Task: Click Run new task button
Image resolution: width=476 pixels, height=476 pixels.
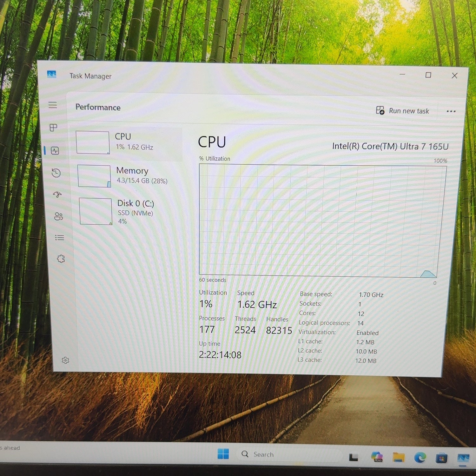Action: (402, 110)
